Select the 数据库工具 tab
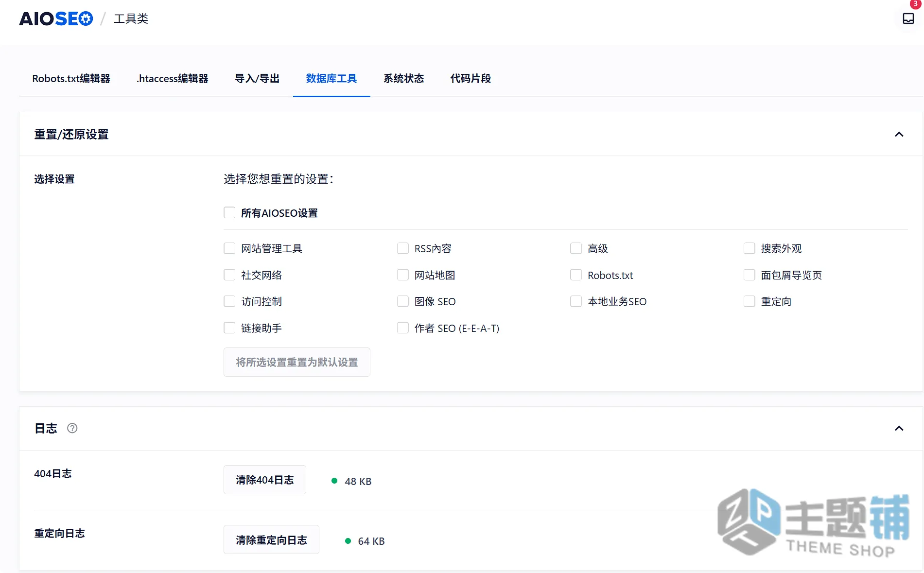 click(331, 78)
